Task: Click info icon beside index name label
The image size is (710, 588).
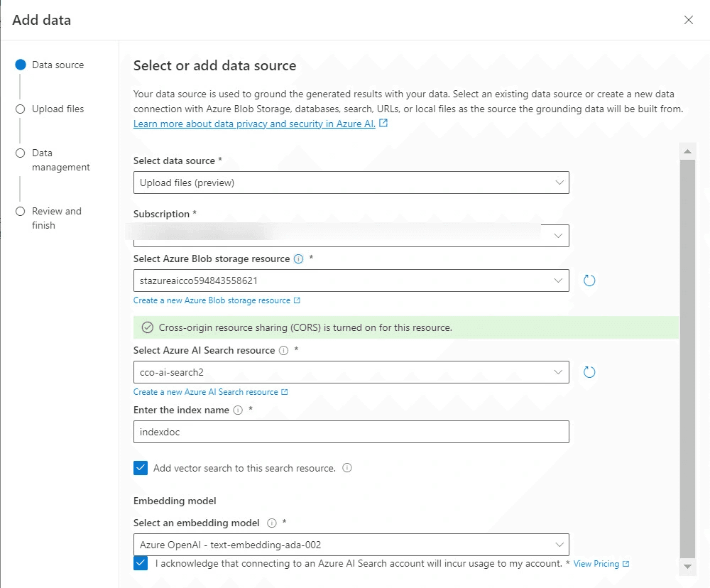Action: click(x=238, y=410)
